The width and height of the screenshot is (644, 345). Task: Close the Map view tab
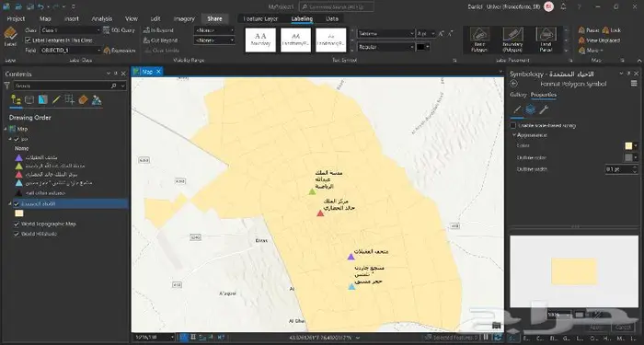[158, 72]
